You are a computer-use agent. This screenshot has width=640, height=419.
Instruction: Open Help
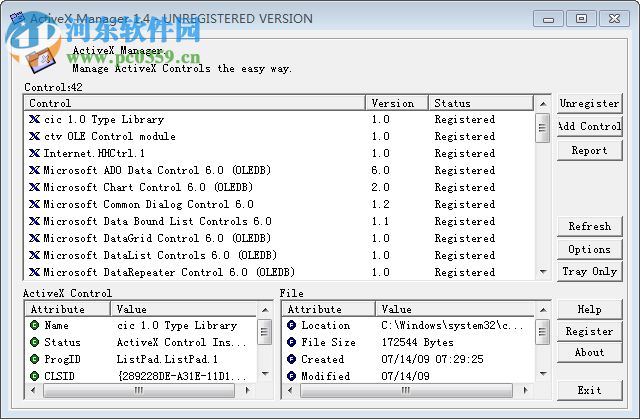point(589,310)
